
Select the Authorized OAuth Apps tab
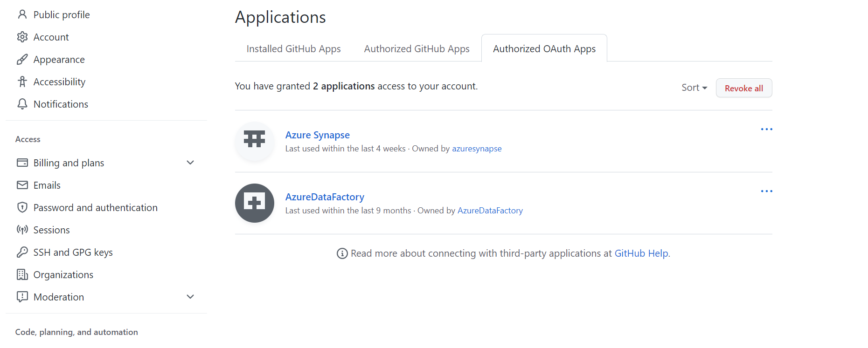coord(544,48)
